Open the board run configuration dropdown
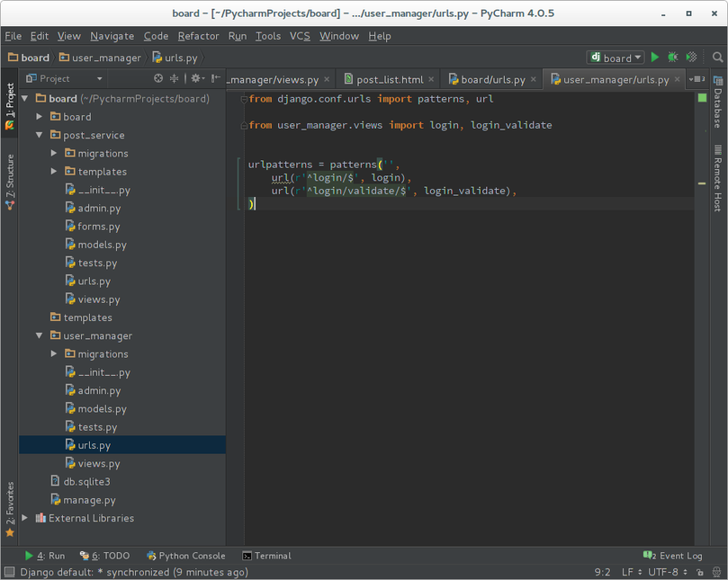 coord(616,58)
